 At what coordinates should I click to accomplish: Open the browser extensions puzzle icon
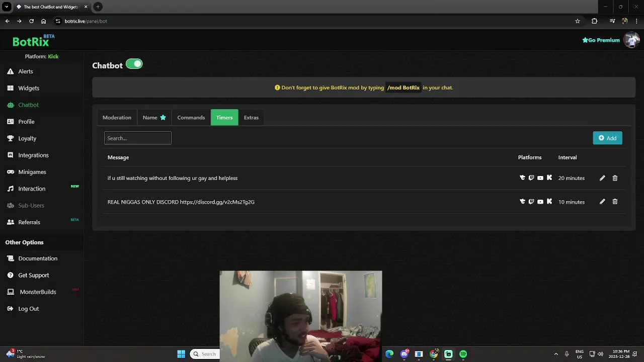click(595, 21)
